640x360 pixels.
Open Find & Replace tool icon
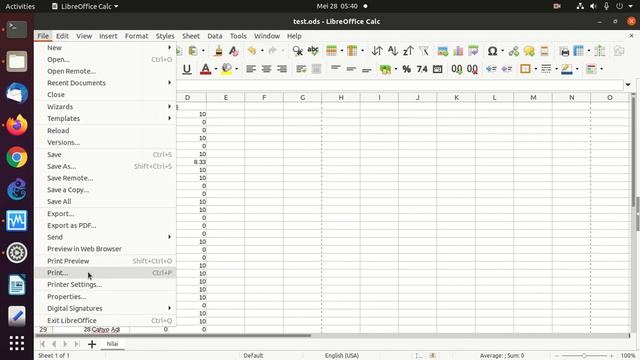[298, 51]
